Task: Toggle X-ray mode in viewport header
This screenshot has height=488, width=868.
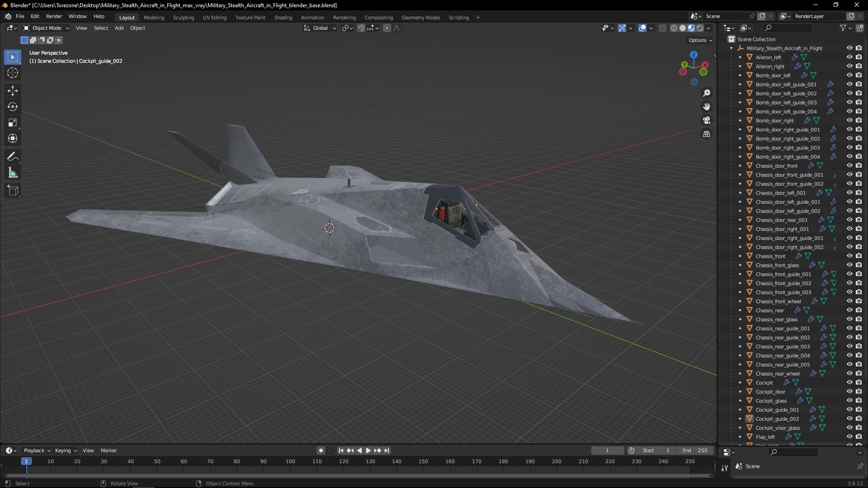Action: coord(662,28)
